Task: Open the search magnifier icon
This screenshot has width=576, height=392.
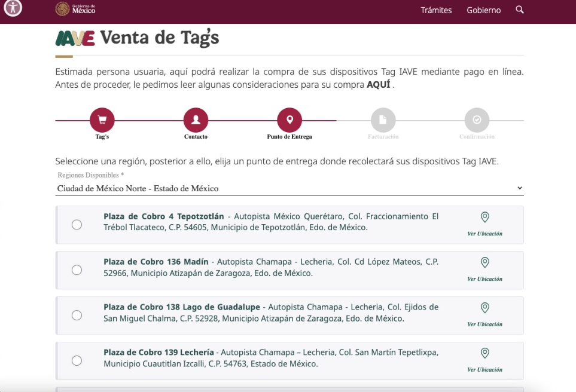Action: (x=519, y=10)
